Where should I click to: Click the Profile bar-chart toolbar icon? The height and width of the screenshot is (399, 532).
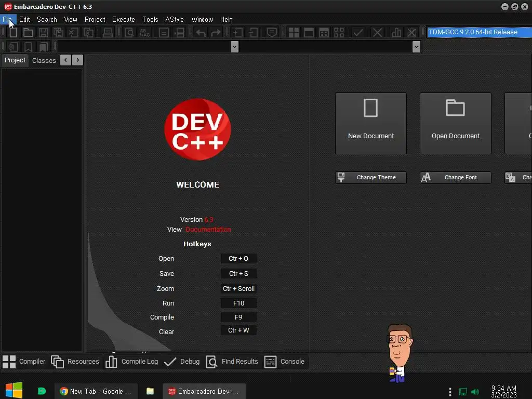396,33
